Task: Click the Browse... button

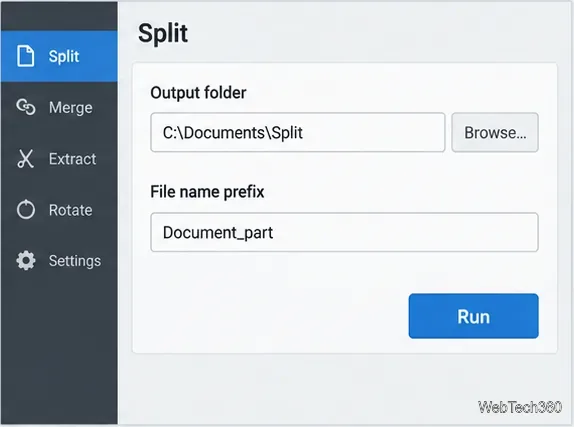Action: (495, 132)
